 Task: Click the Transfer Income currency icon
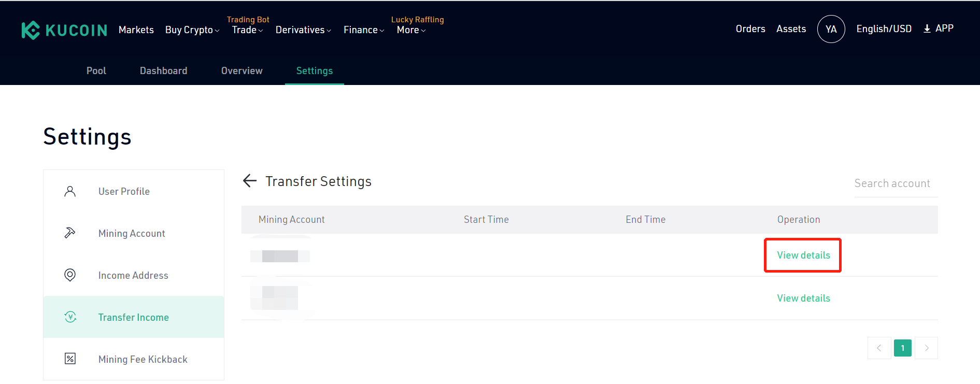point(70,317)
